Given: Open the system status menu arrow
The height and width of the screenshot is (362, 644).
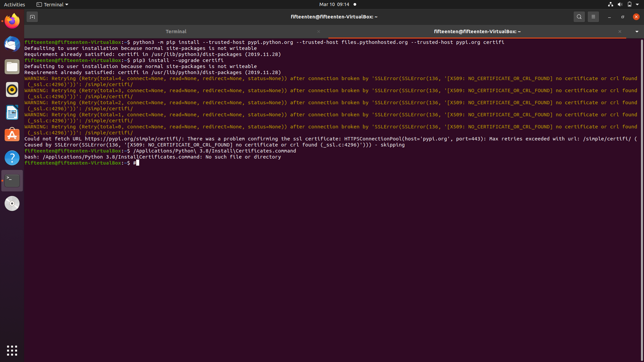Looking at the screenshot, I should (637, 4).
